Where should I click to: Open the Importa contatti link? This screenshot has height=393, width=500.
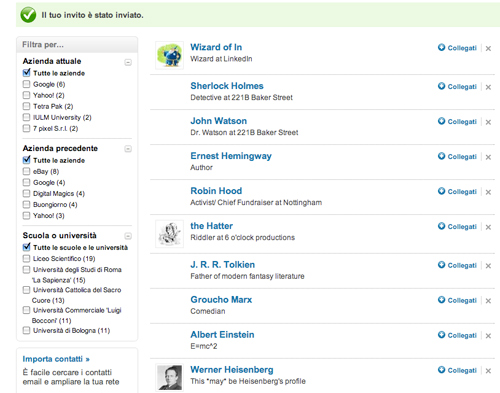click(x=56, y=359)
